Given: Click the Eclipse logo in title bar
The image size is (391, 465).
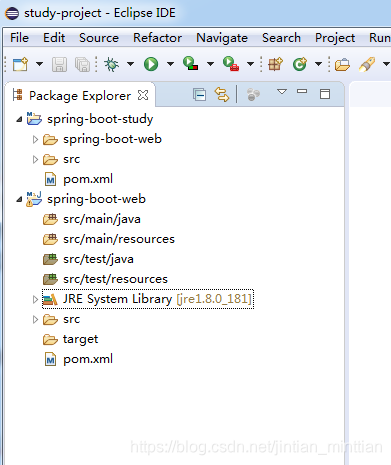Looking at the screenshot, I should (x=12, y=13).
